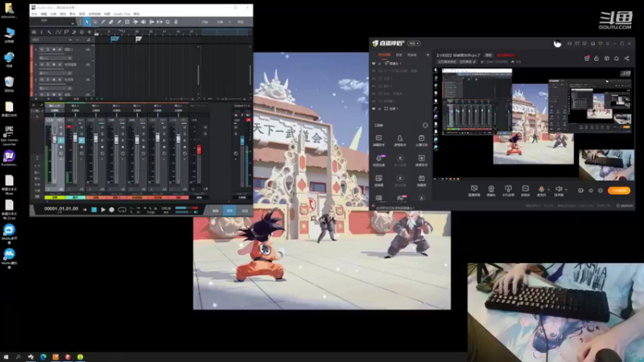This screenshot has height=362, width=644.
Task: Click the orange live-stream button
Action: [619, 191]
